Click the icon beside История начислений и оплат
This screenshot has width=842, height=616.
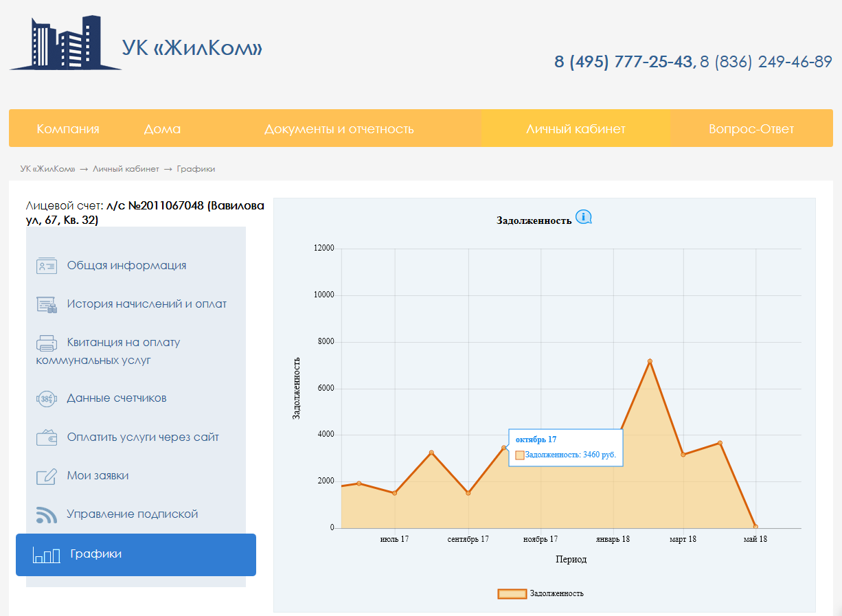coord(47,304)
